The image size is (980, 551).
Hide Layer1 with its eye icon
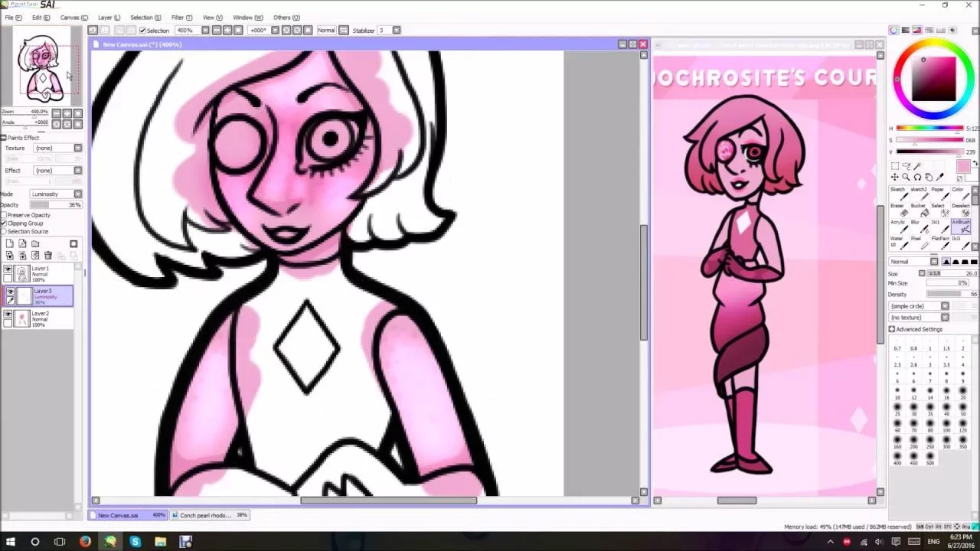click(8, 269)
